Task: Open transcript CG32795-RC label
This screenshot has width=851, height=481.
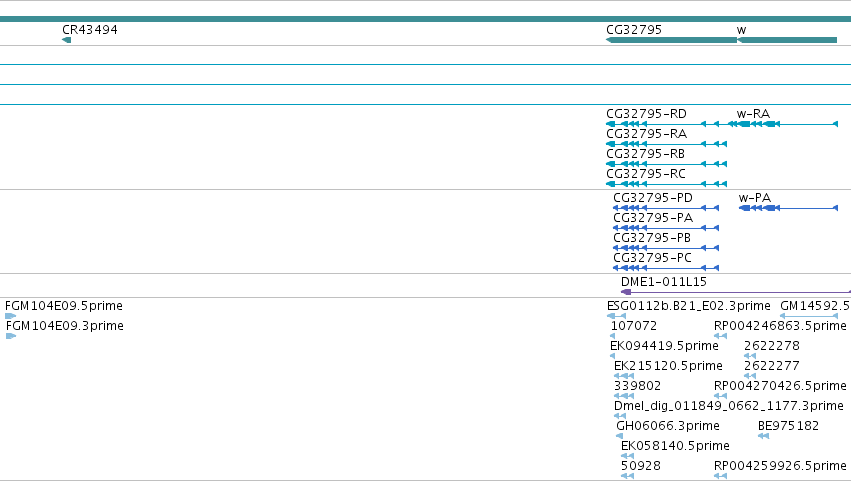Action: 646,174
